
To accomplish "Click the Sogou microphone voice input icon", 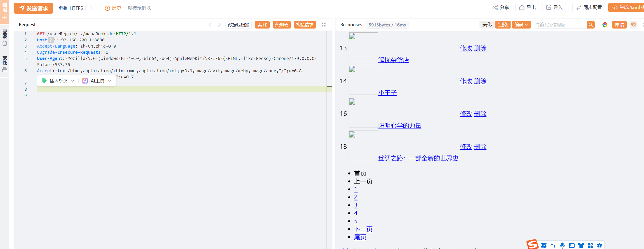I will (x=562, y=245).
